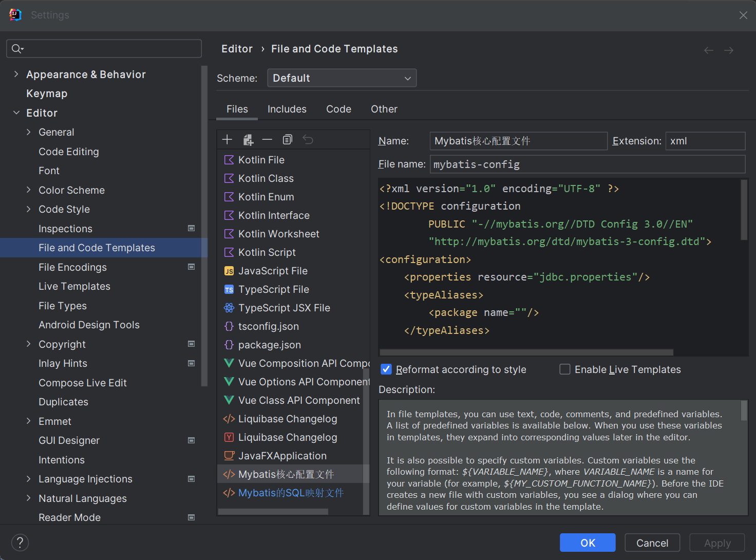The image size is (756, 560).
Task: Click the back navigation arrow
Action: [x=709, y=50]
